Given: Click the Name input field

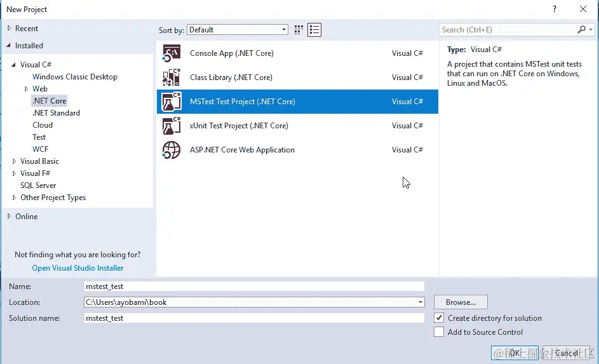Looking at the screenshot, I should [x=254, y=286].
